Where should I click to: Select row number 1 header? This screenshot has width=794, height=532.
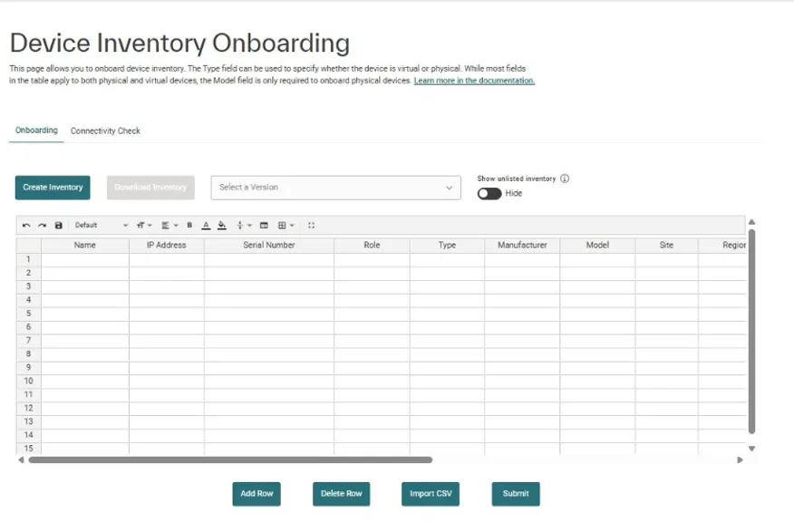(x=28, y=259)
